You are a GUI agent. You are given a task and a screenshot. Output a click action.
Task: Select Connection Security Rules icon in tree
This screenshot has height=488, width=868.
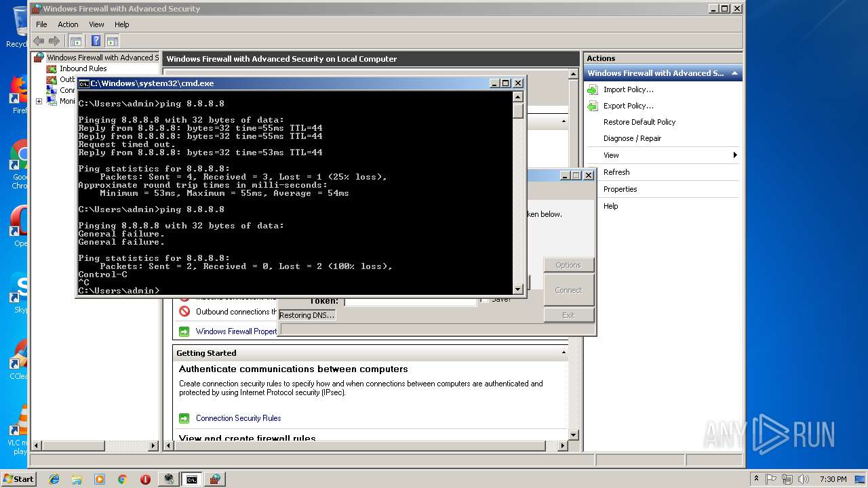coord(52,90)
